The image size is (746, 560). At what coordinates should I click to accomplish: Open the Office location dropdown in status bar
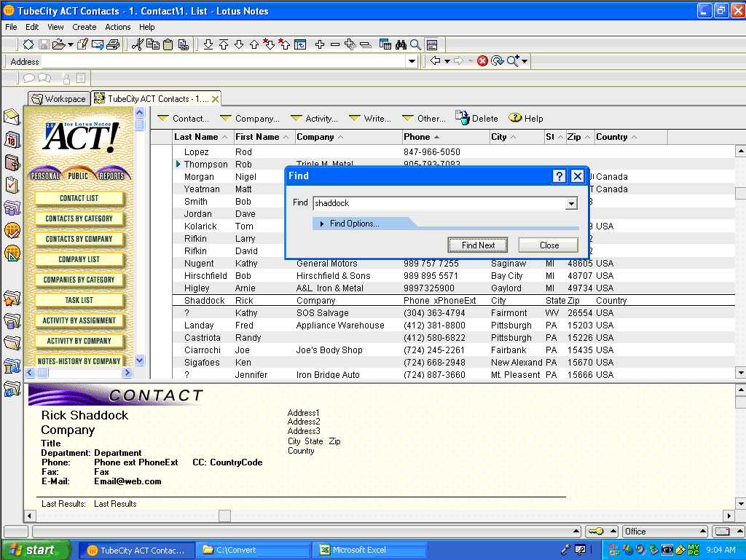[x=665, y=532]
